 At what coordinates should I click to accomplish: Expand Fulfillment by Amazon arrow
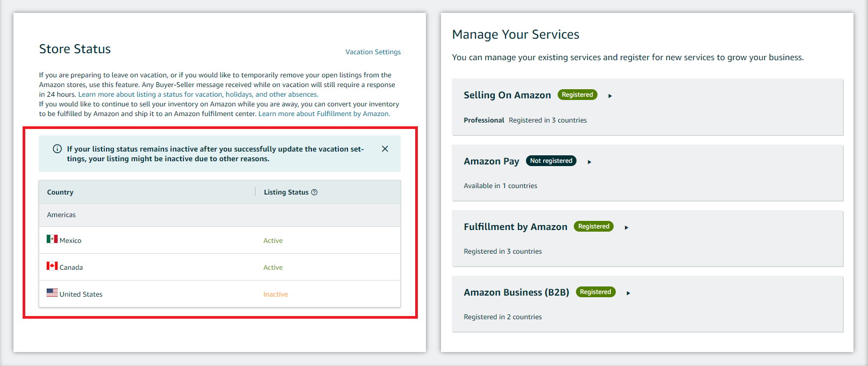627,227
